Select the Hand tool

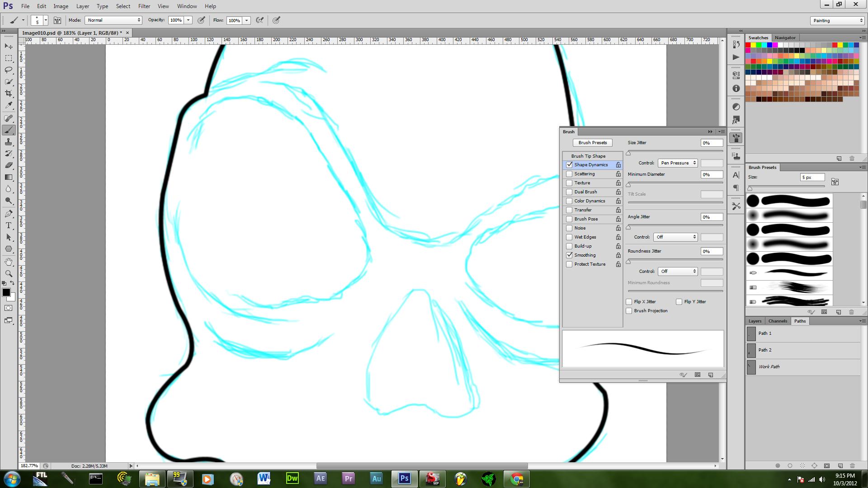9,262
